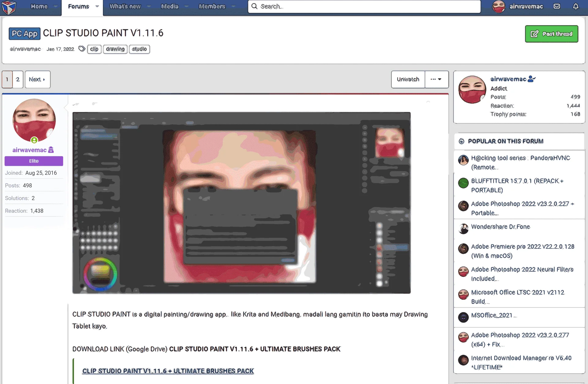Screen dimensions: 588x384
Task: Click the Unwatch button
Action: pos(408,79)
